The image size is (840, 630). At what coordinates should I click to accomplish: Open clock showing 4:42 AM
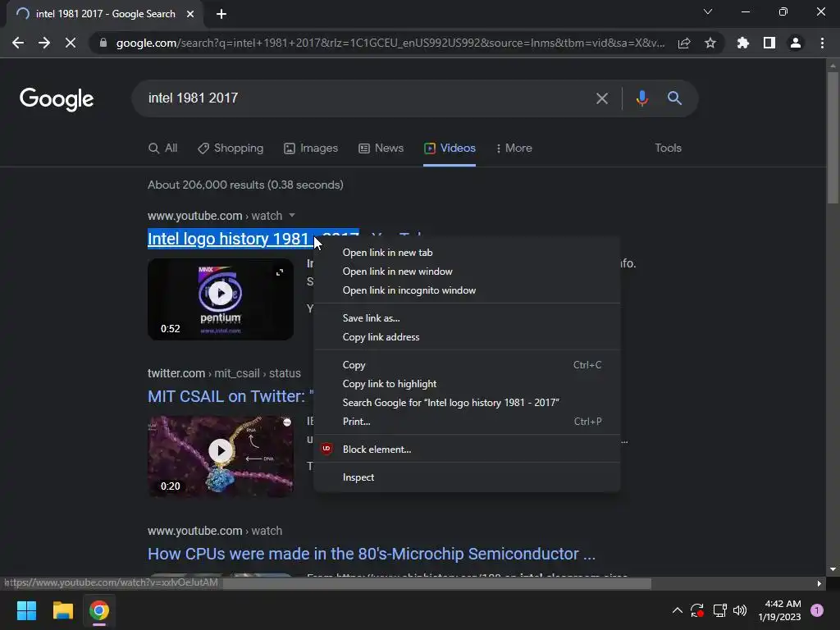[x=779, y=610]
